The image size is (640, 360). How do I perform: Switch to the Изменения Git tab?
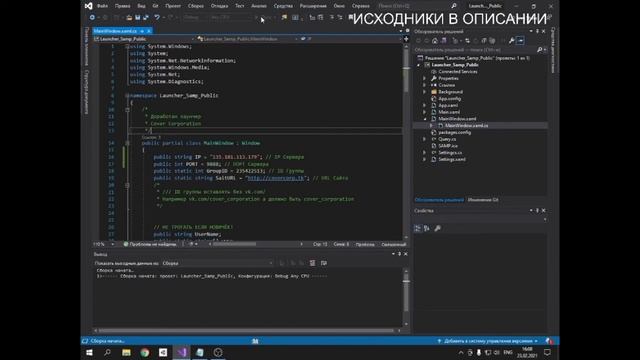tap(483, 200)
